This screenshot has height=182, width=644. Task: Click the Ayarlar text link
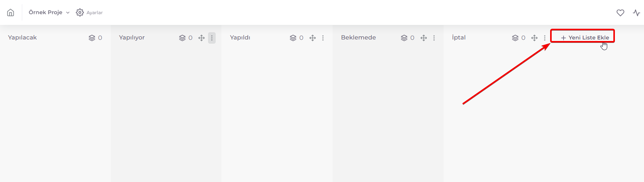point(95,13)
